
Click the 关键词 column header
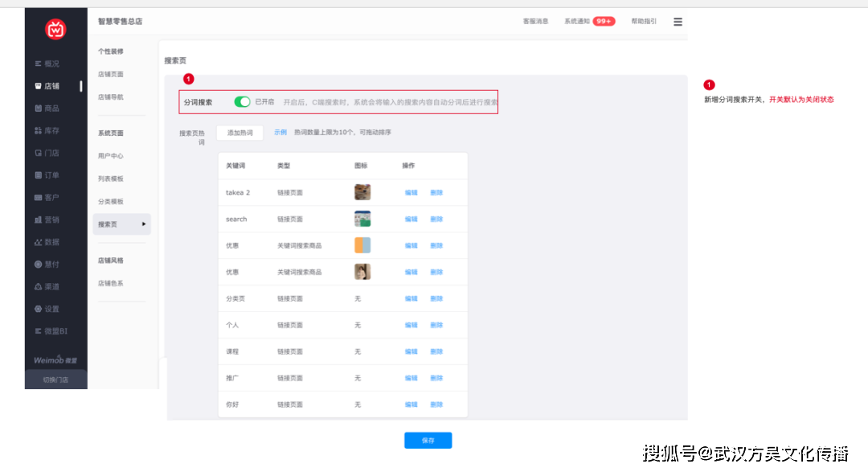pyautogui.click(x=235, y=166)
